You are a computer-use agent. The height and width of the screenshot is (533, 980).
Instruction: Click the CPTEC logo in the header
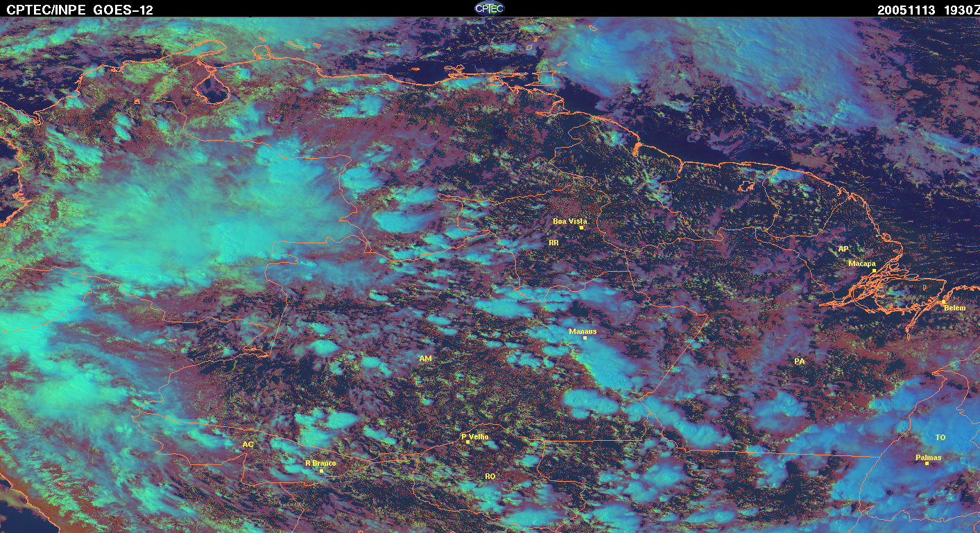pyautogui.click(x=489, y=8)
